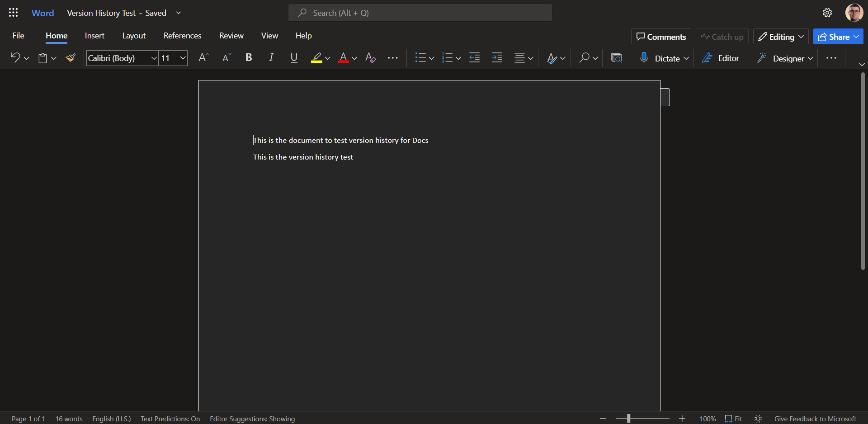Click Give Feedback to Microsoft

coord(815,419)
